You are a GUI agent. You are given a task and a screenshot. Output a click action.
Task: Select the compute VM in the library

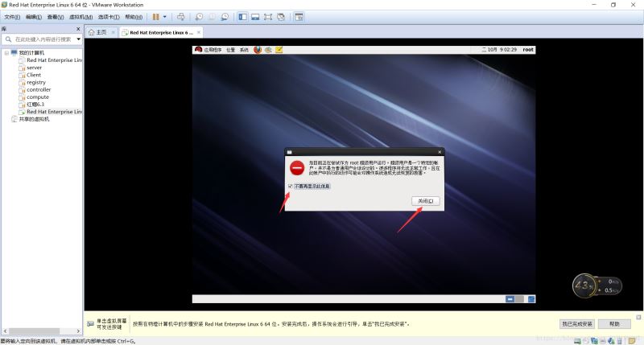pyautogui.click(x=38, y=97)
